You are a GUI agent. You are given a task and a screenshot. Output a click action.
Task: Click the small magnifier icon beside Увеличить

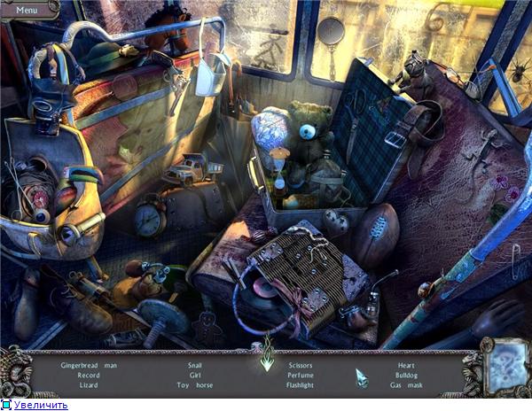5,405
